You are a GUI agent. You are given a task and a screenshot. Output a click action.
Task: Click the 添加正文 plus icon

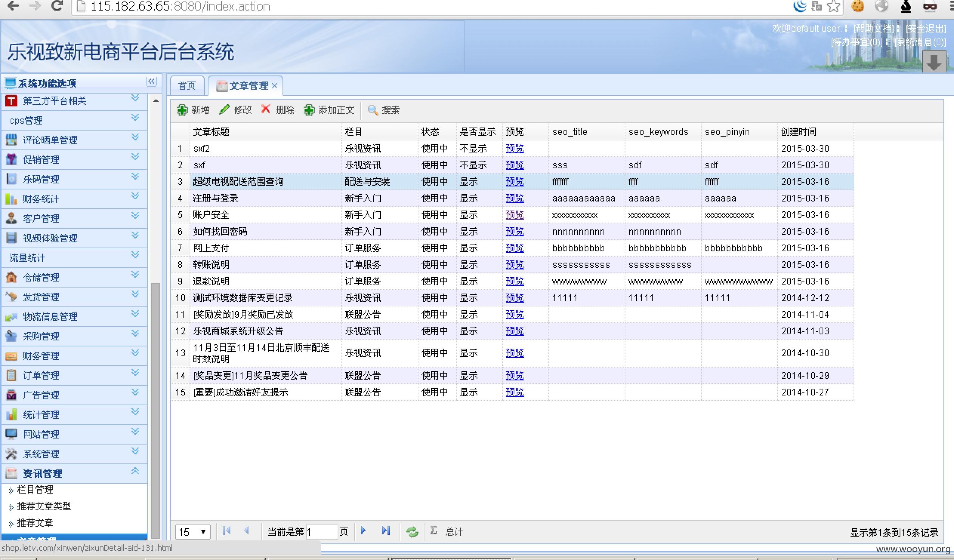[x=309, y=110]
